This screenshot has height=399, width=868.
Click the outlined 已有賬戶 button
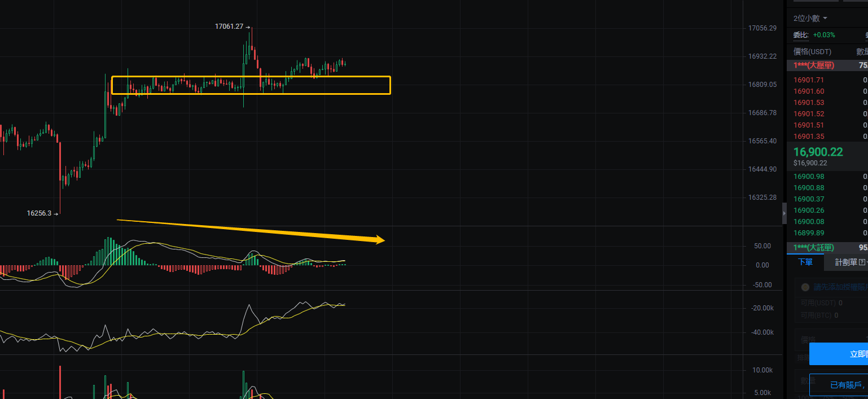839,385
